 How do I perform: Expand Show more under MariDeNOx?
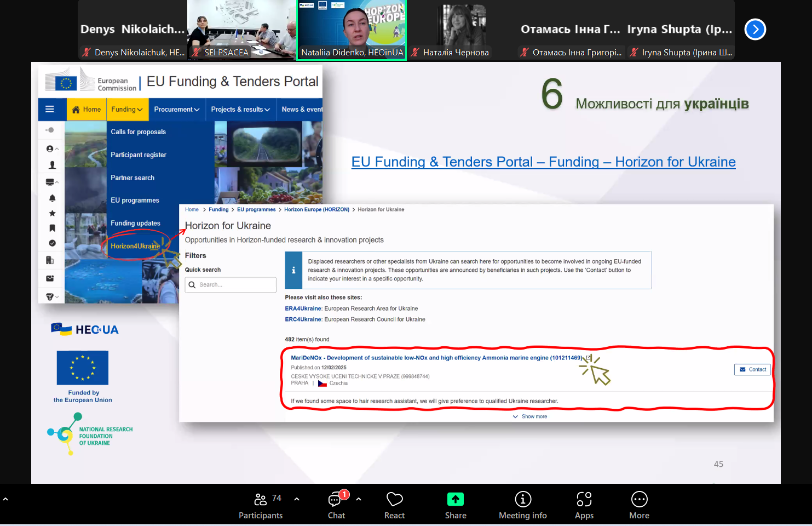pos(530,416)
